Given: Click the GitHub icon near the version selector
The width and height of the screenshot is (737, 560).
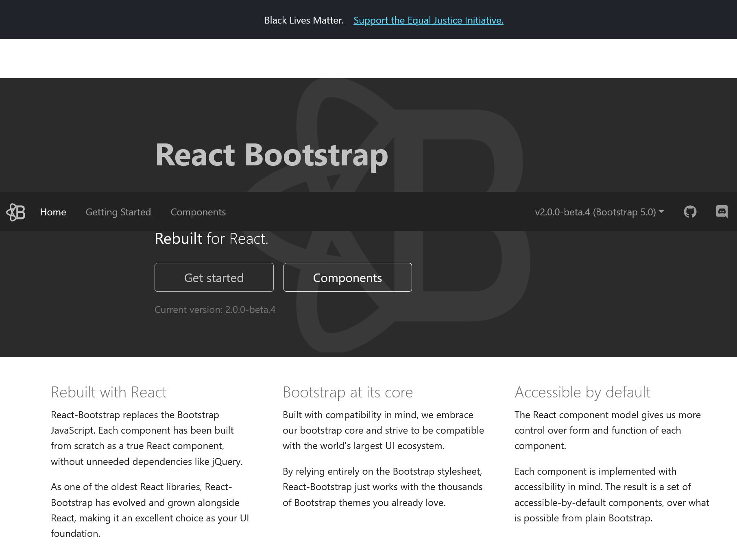Looking at the screenshot, I should [x=690, y=212].
